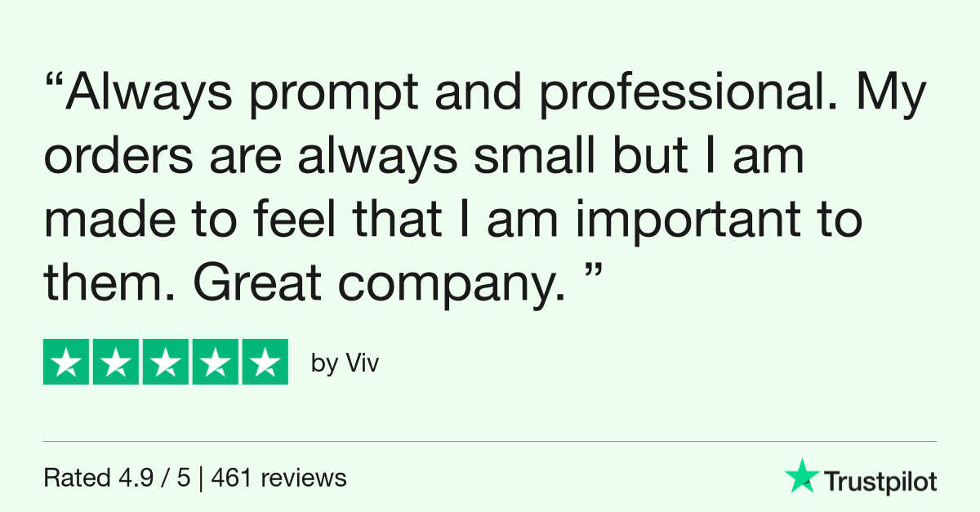Select the fifth green rating star
The width and height of the screenshot is (980, 512).
(x=265, y=362)
